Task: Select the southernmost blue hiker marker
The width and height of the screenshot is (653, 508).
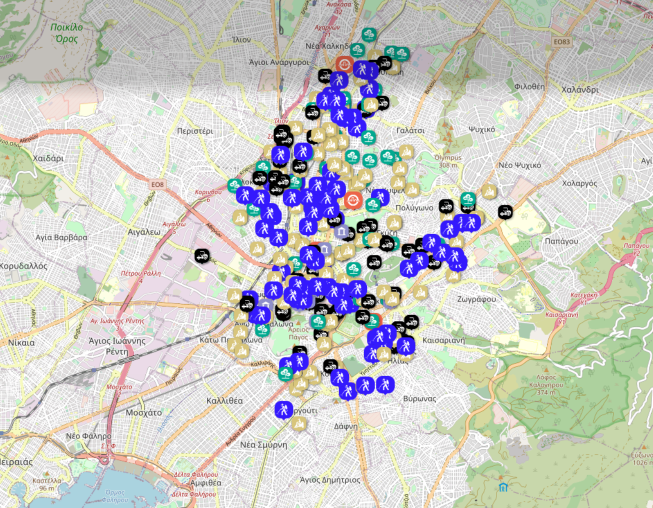Action: coord(284,409)
